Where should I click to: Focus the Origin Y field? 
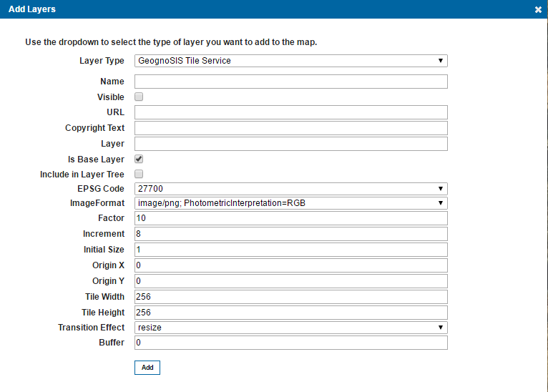click(x=290, y=281)
